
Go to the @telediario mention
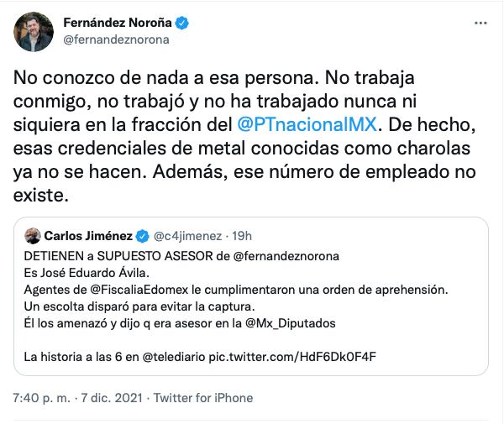[x=177, y=358]
